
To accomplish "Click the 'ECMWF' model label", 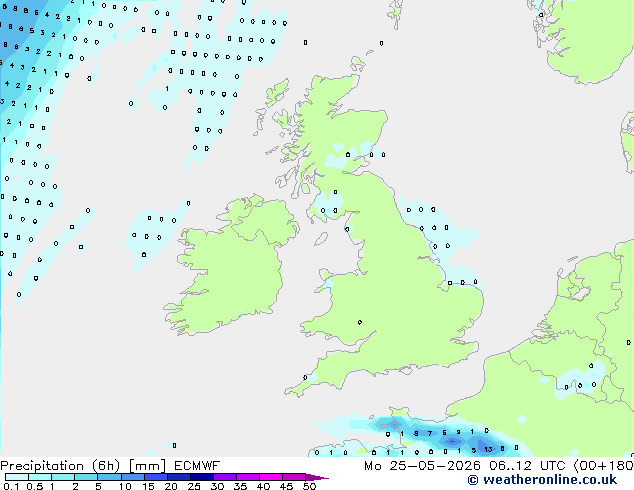I will 197,466.
